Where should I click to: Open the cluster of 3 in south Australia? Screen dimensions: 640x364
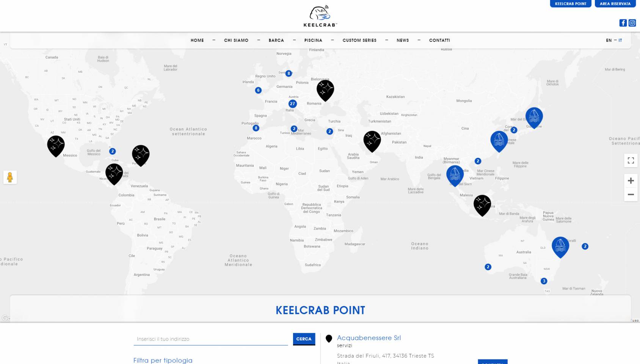[x=544, y=281]
